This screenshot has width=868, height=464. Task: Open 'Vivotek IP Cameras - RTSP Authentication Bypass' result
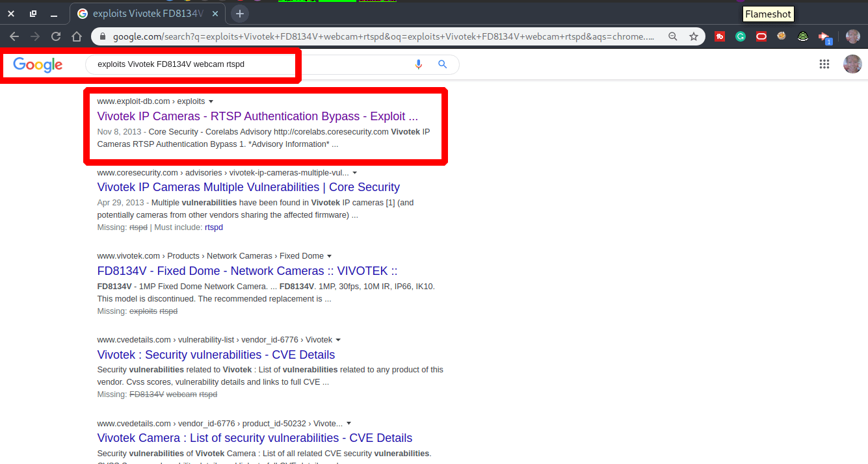(257, 116)
